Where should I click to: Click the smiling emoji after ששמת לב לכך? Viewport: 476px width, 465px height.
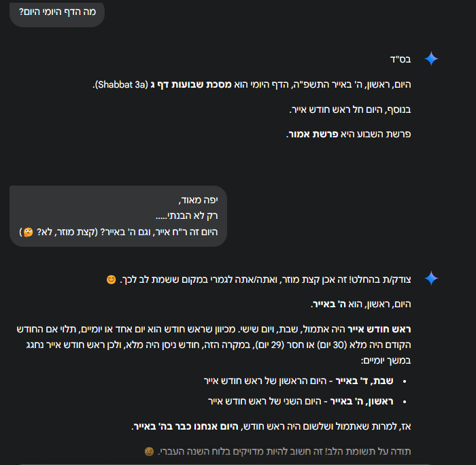[x=112, y=279]
